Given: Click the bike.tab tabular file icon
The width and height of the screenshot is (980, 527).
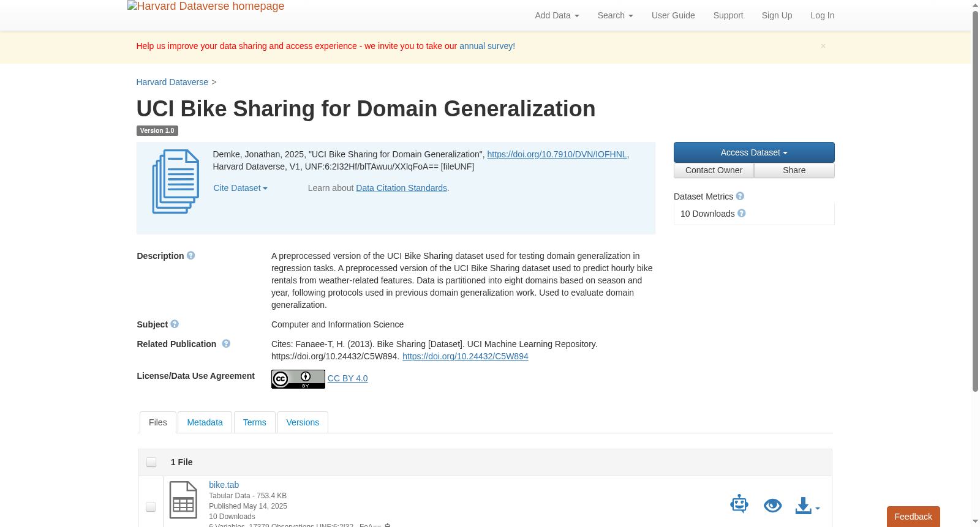Looking at the screenshot, I should coord(183,500).
